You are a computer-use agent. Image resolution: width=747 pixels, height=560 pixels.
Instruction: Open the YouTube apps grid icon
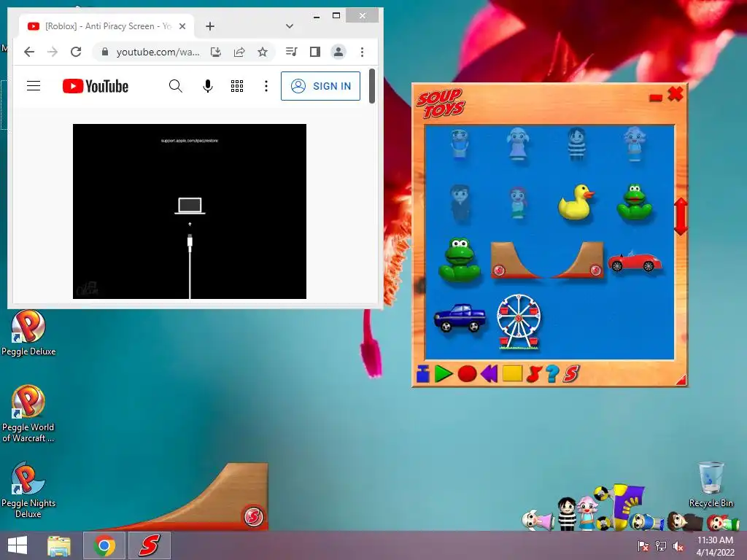pos(237,86)
